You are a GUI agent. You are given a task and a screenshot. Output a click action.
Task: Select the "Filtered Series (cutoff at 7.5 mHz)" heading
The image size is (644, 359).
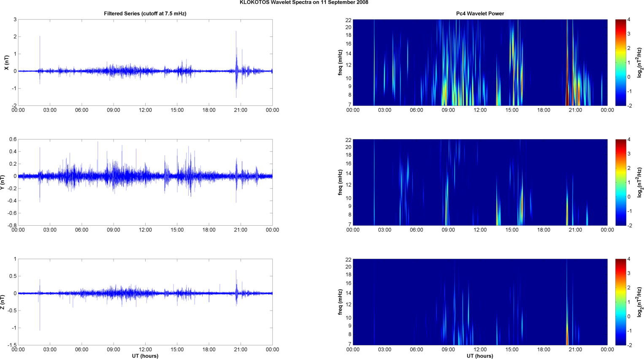[145, 13]
